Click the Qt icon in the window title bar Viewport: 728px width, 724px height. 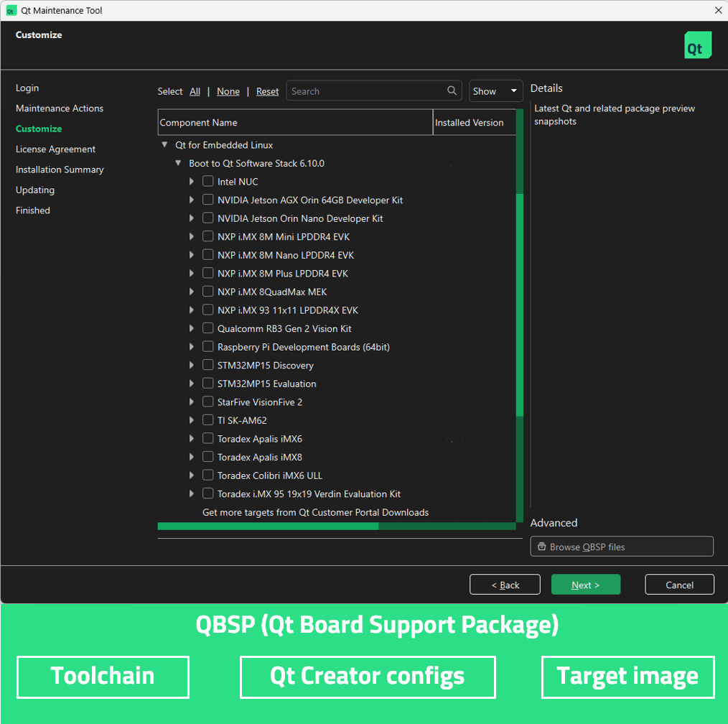10,10
